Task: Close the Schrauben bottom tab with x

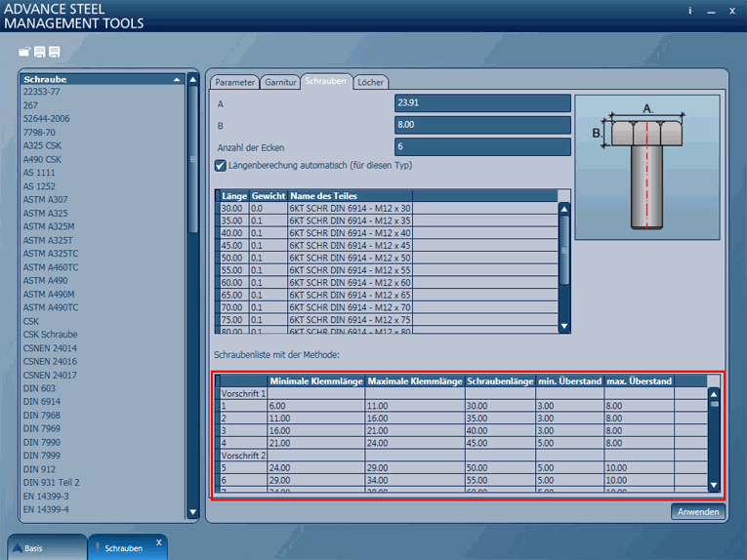Action: (159, 542)
